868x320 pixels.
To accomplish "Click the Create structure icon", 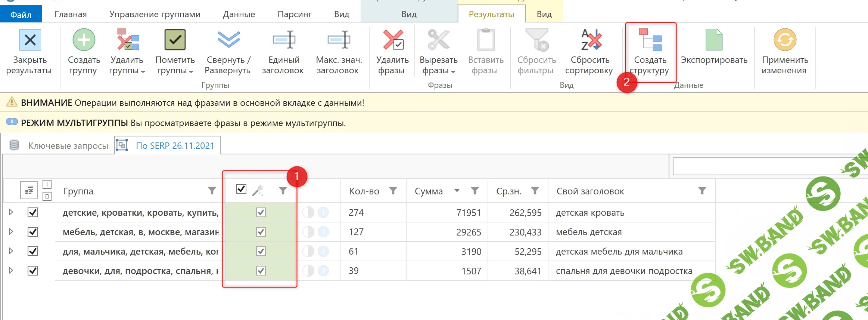I will pyautogui.click(x=650, y=40).
